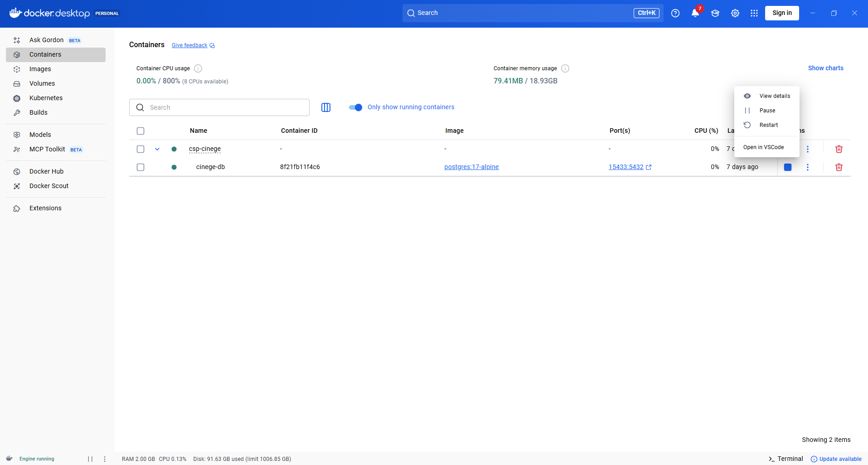This screenshot has height=465, width=868.
Task: Sort by the Name column header
Action: [199, 131]
